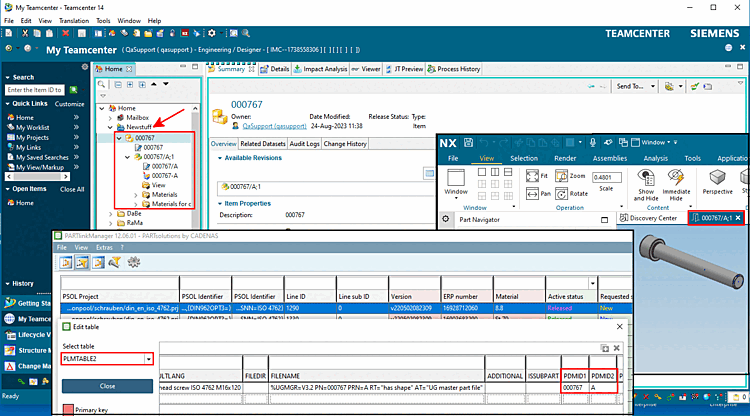Open the Assemblies tab in NX ribbon
Screen dimensions: 750x416
(609, 158)
